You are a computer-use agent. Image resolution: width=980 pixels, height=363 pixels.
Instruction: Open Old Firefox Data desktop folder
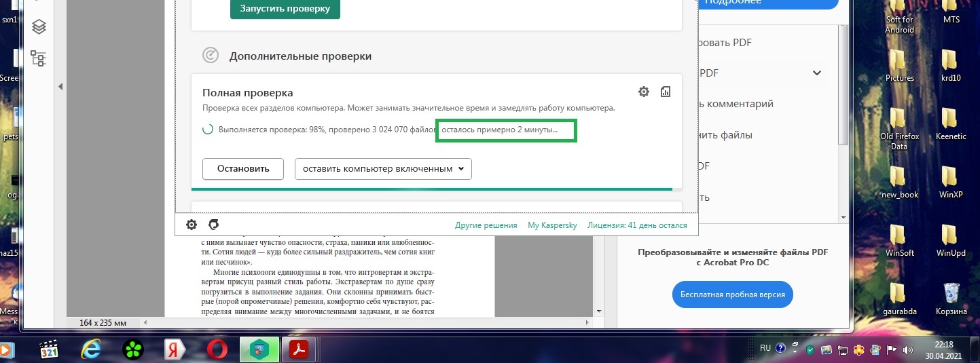(899, 129)
